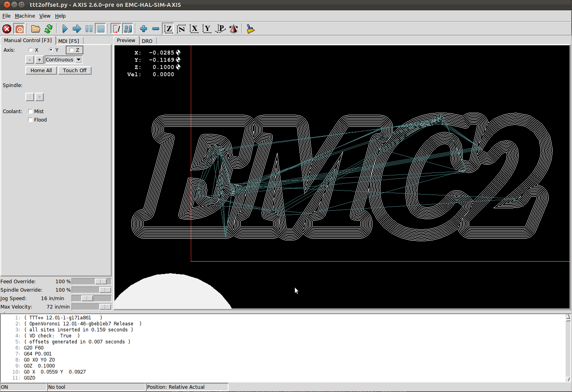Adjust the Spindle Override slider
The width and height of the screenshot is (572, 392).
click(91, 290)
